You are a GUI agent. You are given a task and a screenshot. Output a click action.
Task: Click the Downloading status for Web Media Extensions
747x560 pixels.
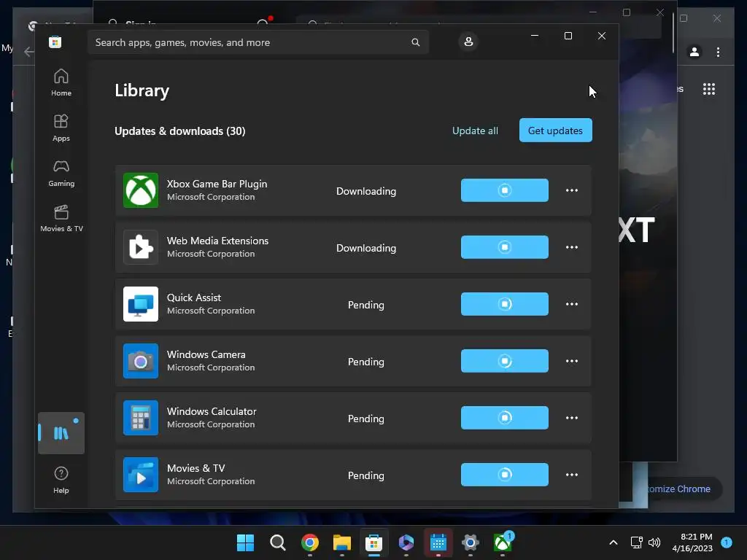point(366,248)
